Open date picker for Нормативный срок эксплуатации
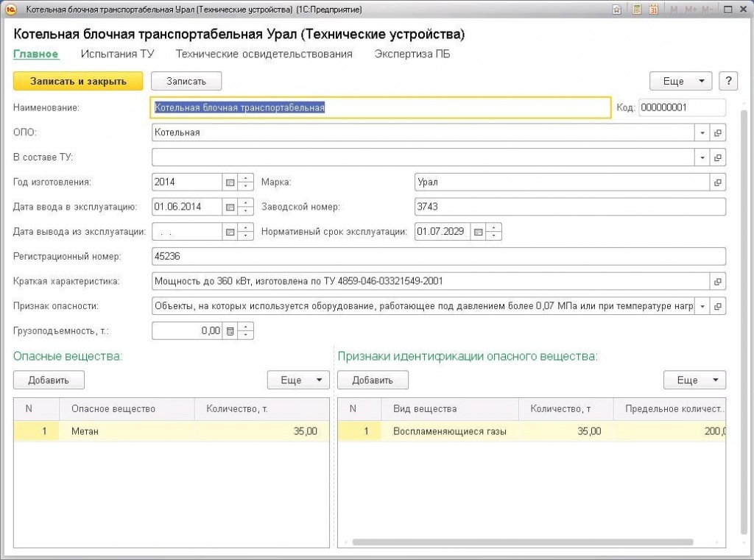Image resolution: width=754 pixels, height=560 pixels. 479,232
